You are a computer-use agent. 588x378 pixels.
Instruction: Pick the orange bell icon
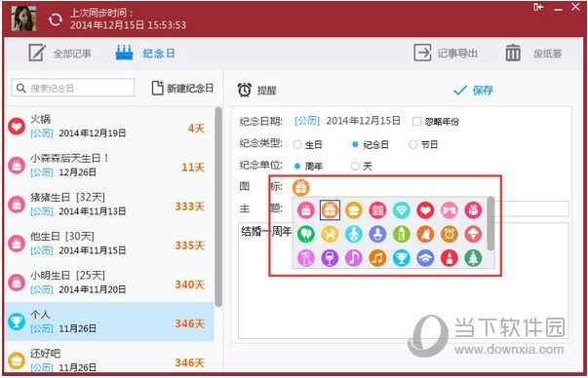425,234
